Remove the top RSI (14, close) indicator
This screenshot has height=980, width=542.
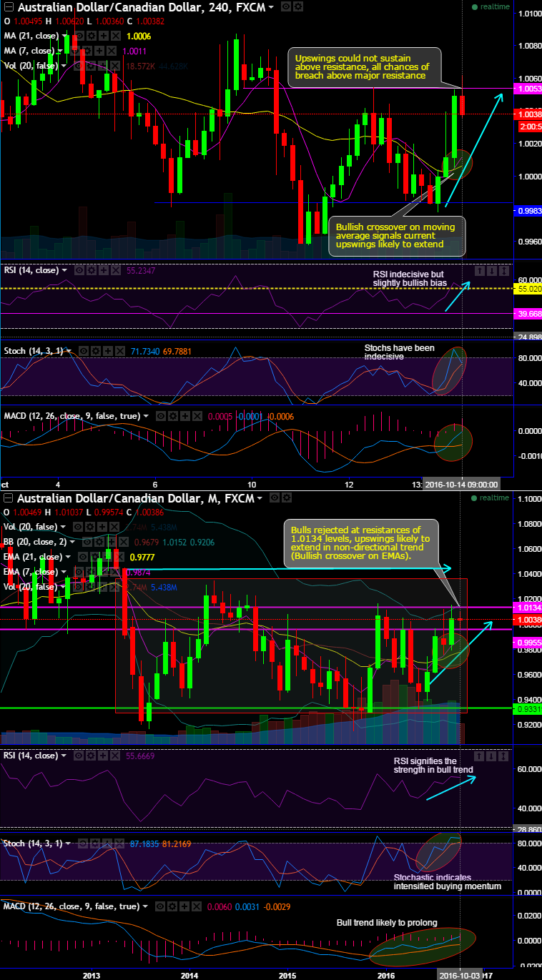pos(115,270)
